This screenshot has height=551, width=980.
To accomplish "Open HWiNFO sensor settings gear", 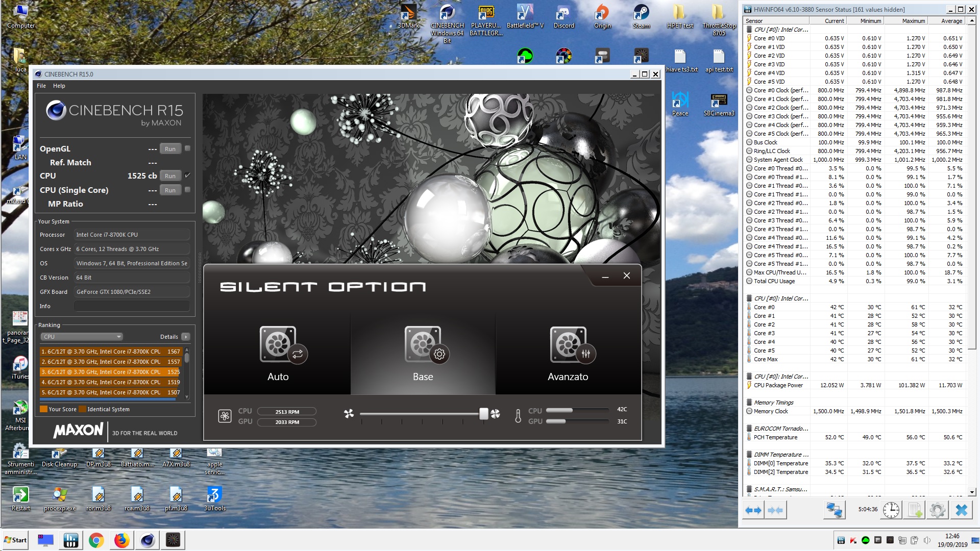I will [x=937, y=510].
